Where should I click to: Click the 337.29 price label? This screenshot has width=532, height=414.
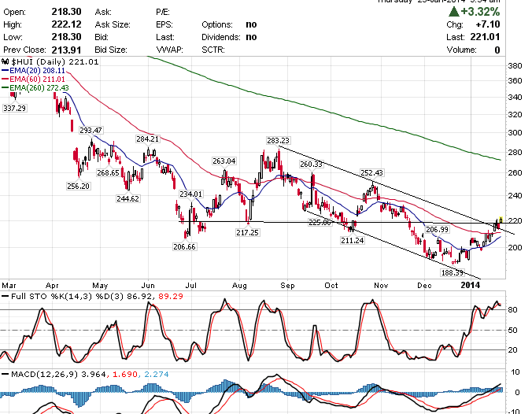tap(14, 109)
